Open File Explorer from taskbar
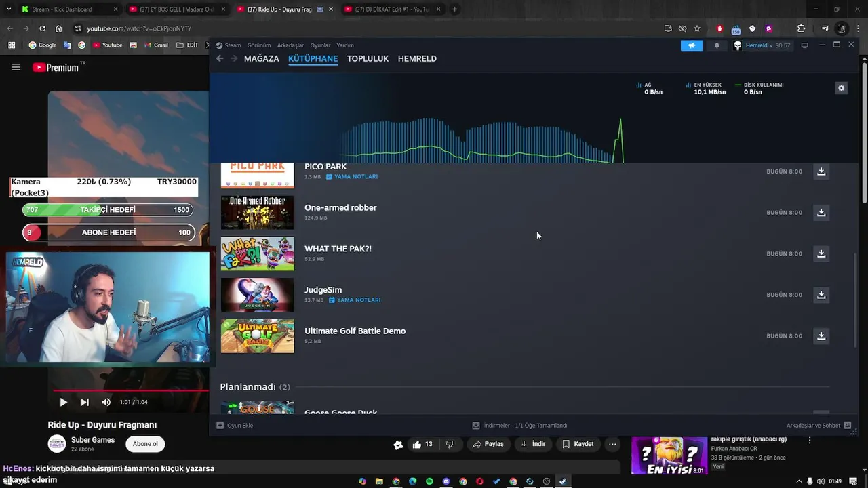 tap(379, 481)
